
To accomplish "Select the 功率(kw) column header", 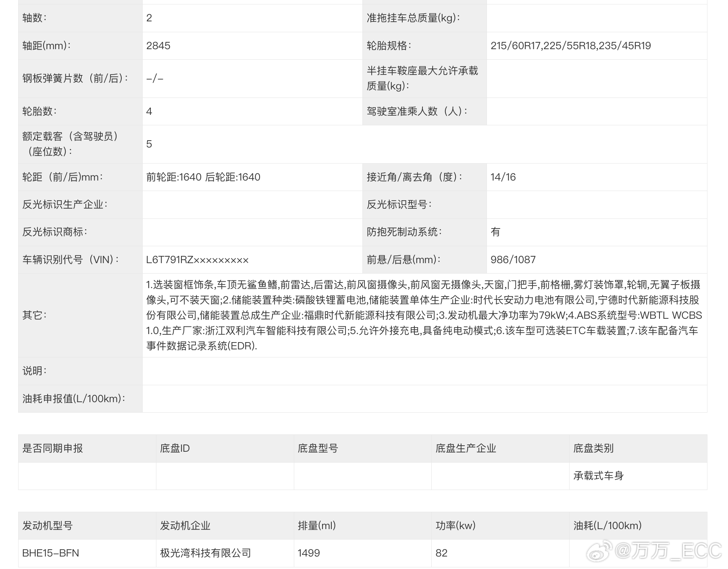I will click(456, 525).
